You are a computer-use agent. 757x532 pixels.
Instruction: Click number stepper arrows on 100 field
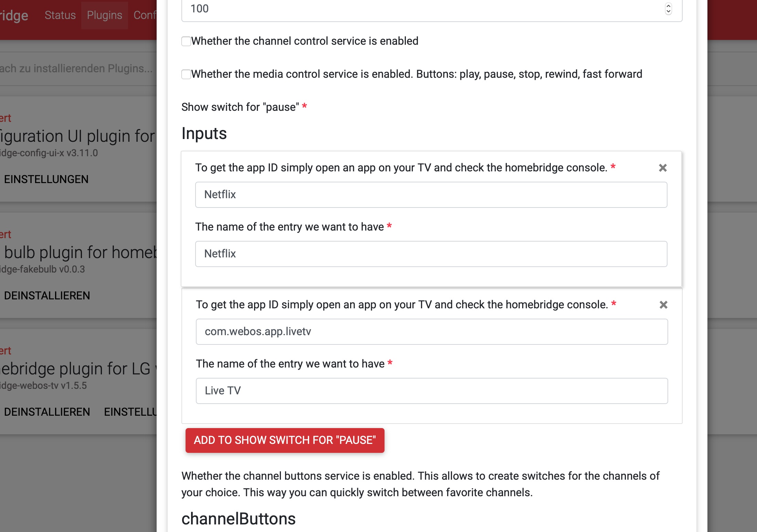click(668, 9)
